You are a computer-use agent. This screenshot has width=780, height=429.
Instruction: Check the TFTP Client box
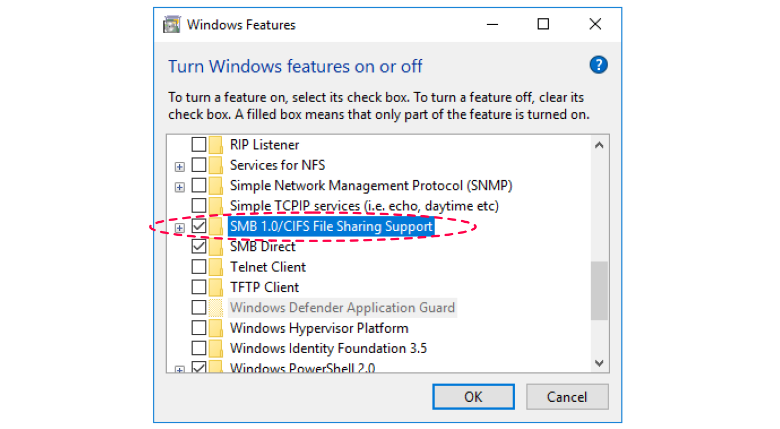[x=199, y=288]
